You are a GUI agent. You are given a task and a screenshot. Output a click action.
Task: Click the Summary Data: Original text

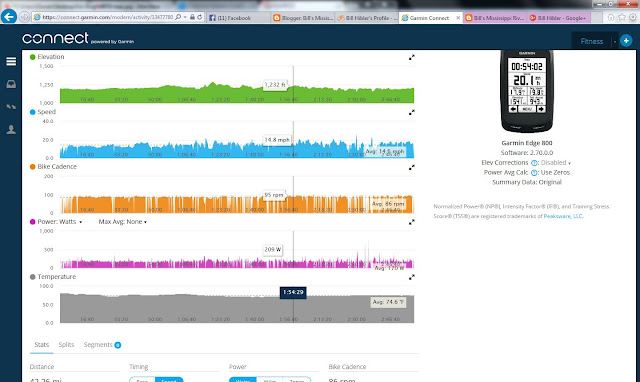pyautogui.click(x=527, y=182)
